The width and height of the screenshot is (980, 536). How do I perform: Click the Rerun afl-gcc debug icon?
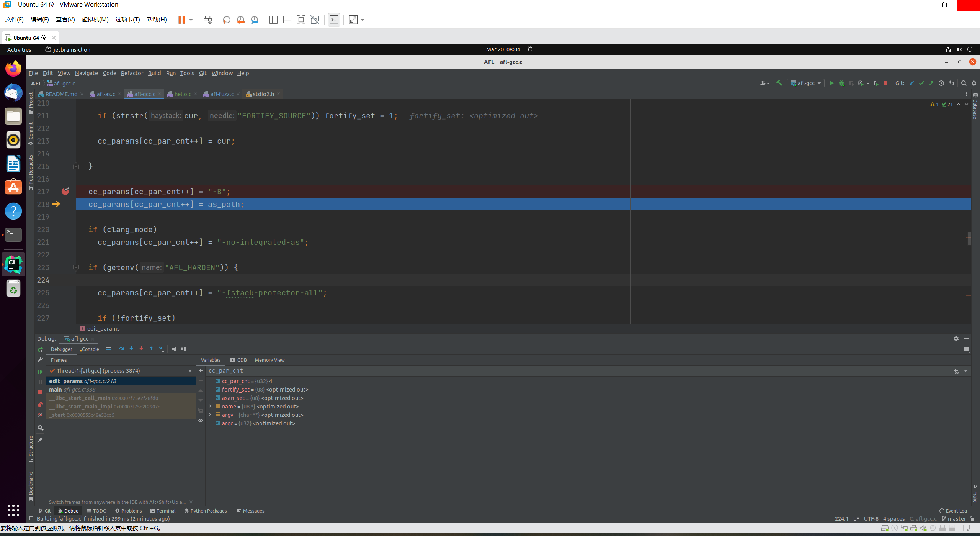[x=40, y=349]
